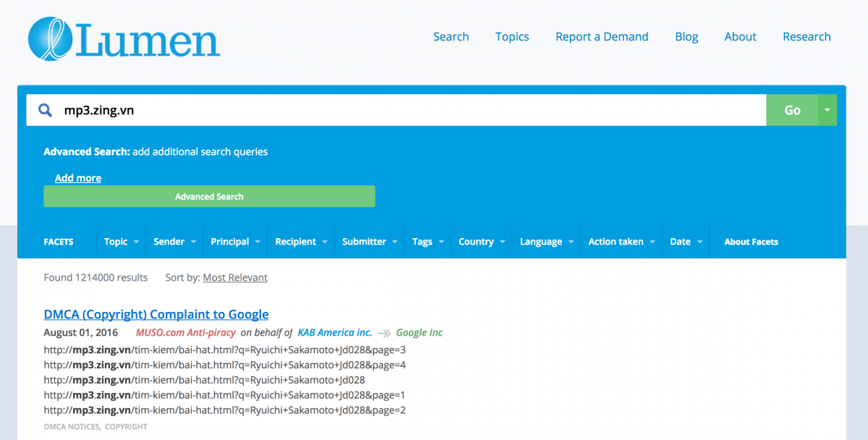Click the URL ending in page=2
The width and height of the screenshot is (868, 440).
[x=225, y=410]
